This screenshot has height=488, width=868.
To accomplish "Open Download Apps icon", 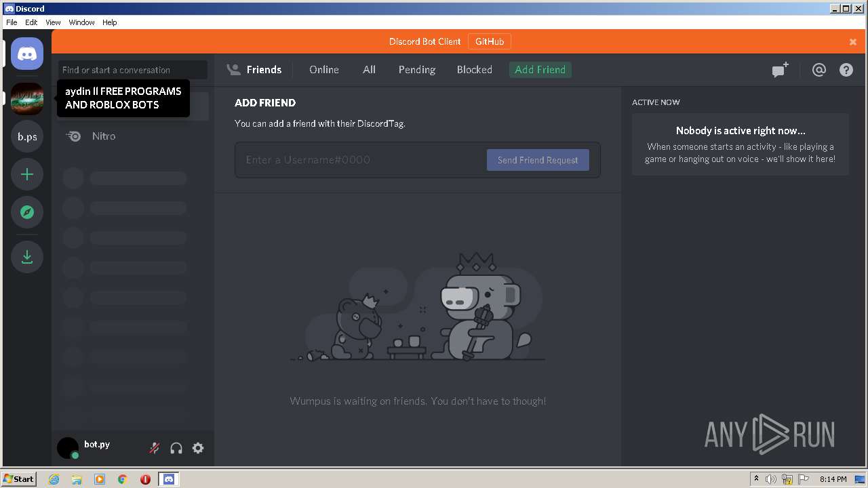I will [x=27, y=257].
